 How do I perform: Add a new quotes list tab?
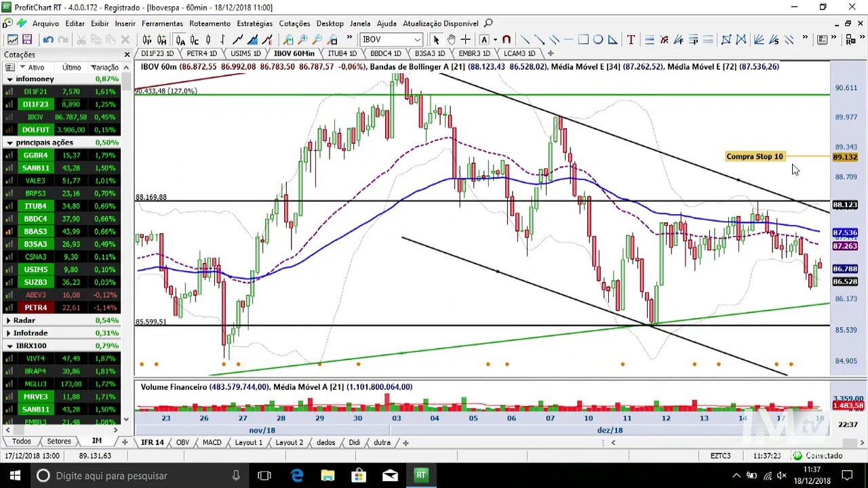124,442
